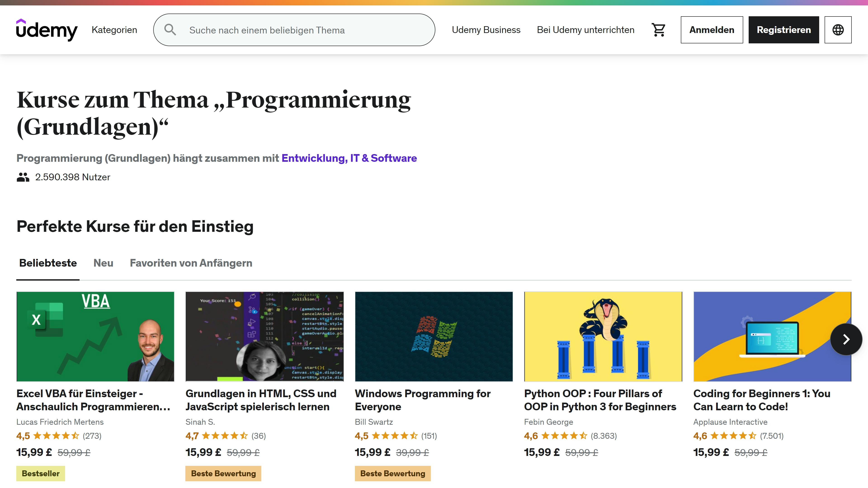Follow the Entwicklung link
The height and width of the screenshot is (488, 868).
point(314,158)
